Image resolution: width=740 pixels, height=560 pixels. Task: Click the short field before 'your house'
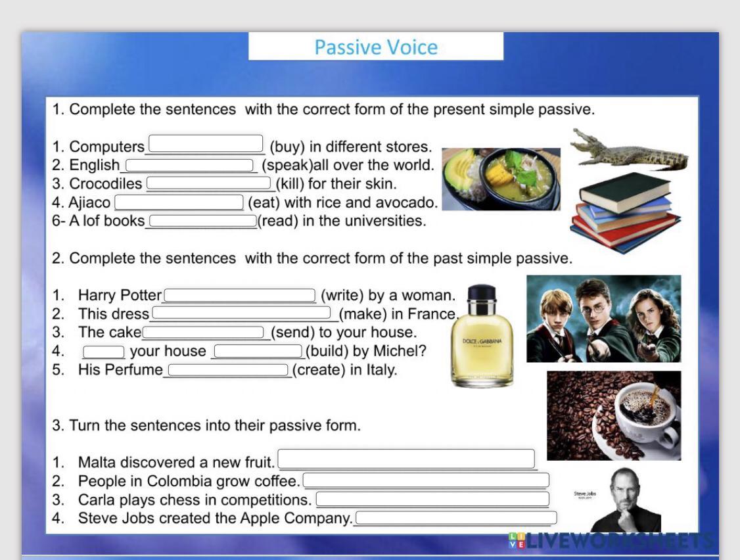[103, 351]
